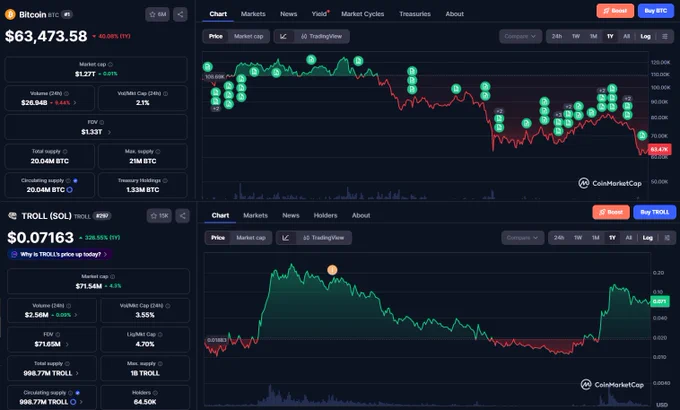Viewport: 680px width, 410px height.
Task: Open Bitcoin chart settings menu icon
Action: pyautogui.click(x=664, y=36)
